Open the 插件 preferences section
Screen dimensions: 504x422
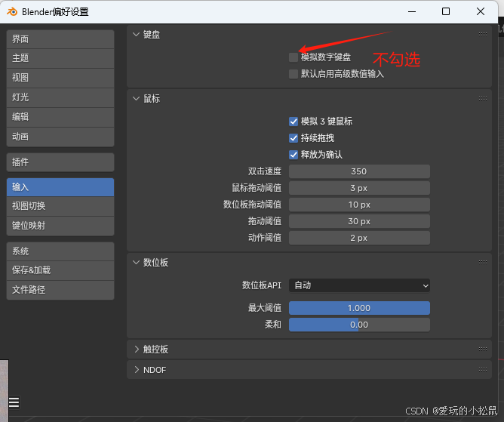coord(60,162)
